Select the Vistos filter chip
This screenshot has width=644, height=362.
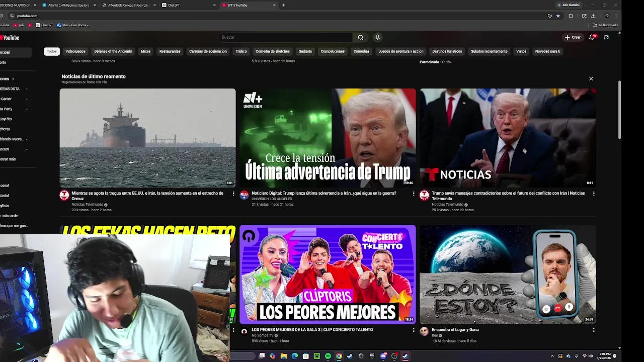(x=521, y=51)
